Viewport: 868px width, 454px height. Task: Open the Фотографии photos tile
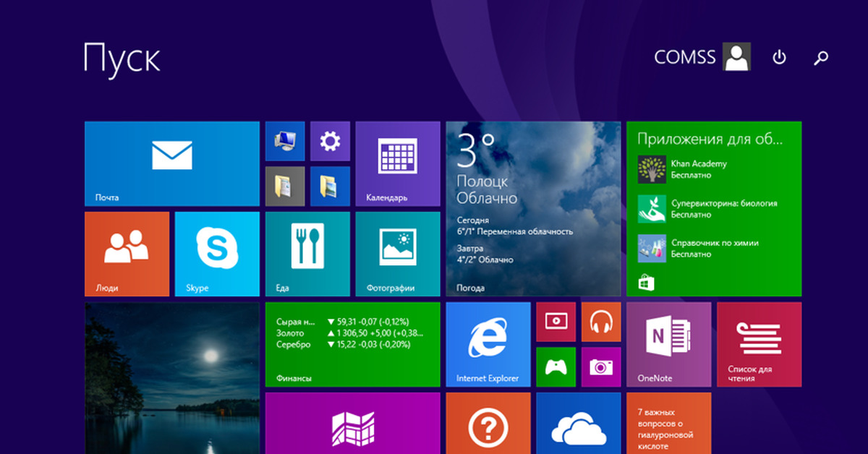398,254
